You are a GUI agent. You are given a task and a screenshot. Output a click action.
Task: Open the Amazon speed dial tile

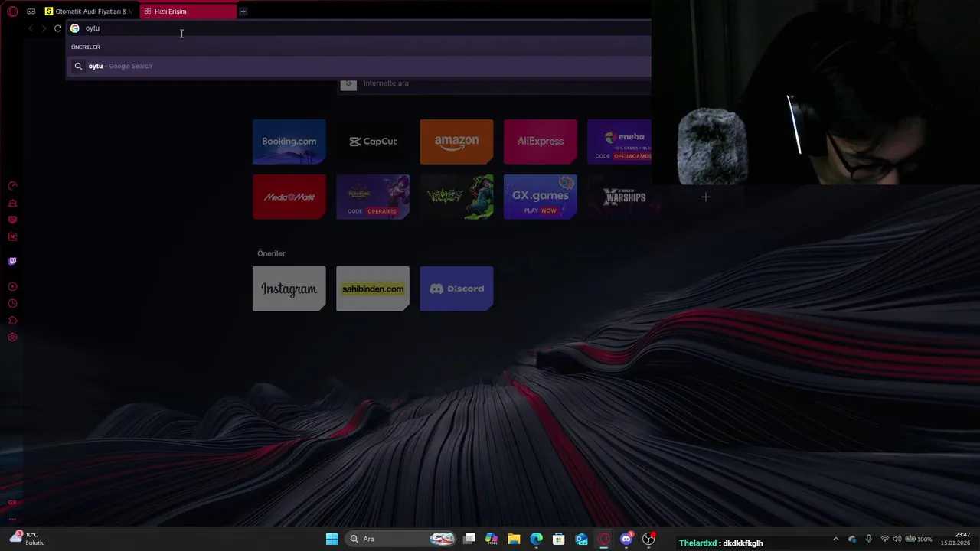click(x=456, y=142)
